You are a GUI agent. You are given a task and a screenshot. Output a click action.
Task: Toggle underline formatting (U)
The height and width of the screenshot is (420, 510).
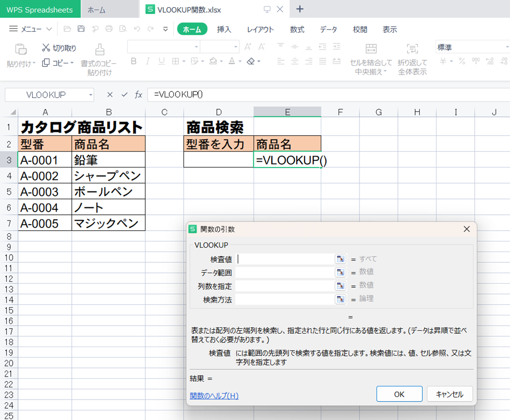[162, 61]
